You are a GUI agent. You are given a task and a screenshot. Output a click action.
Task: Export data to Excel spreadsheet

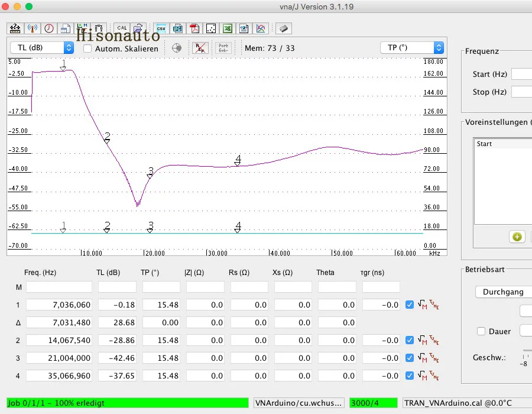pos(228,28)
